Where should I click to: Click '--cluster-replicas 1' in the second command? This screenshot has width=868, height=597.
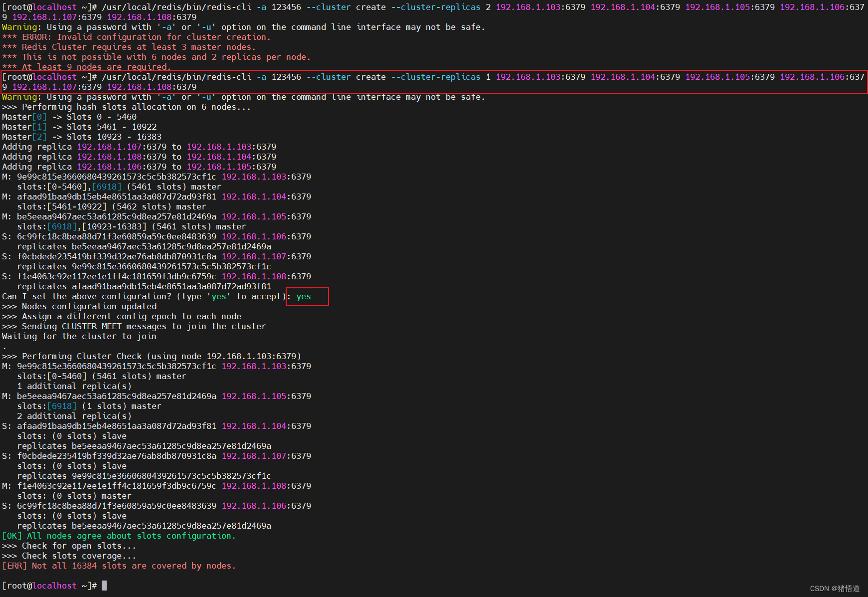point(441,77)
